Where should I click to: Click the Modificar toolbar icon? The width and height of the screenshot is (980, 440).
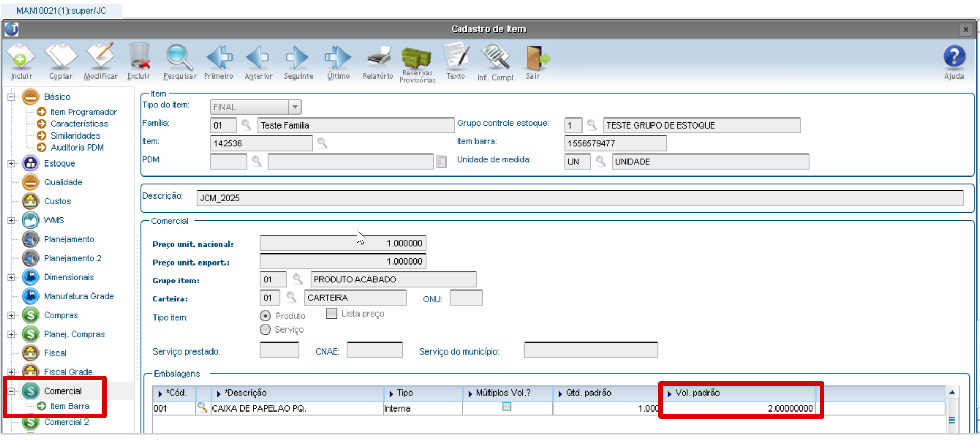tap(100, 56)
